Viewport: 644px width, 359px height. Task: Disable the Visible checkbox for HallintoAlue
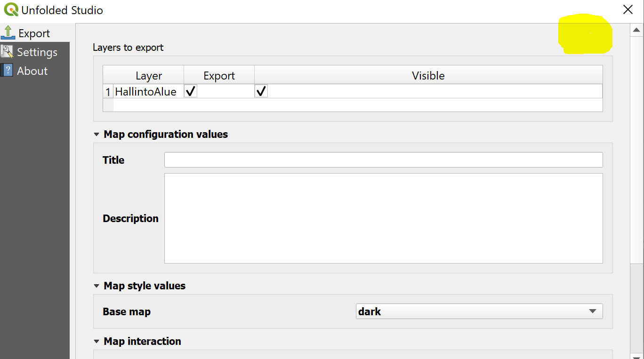261,90
